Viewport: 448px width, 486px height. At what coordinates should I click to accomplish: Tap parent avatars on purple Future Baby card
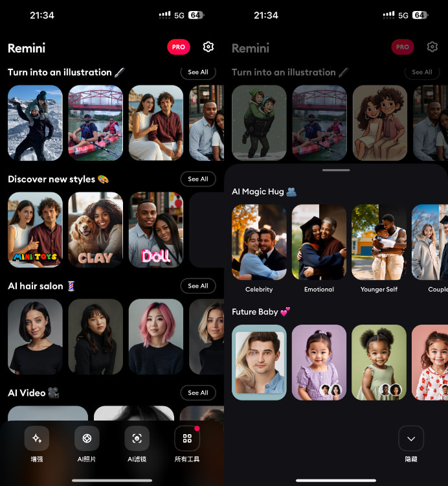coord(330,389)
